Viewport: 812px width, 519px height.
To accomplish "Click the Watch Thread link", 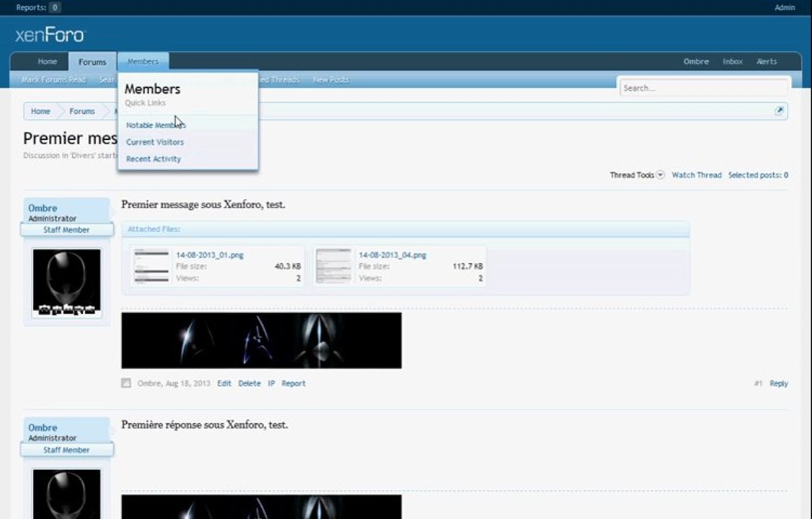I will pyautogui.click(x=697, y=175).
